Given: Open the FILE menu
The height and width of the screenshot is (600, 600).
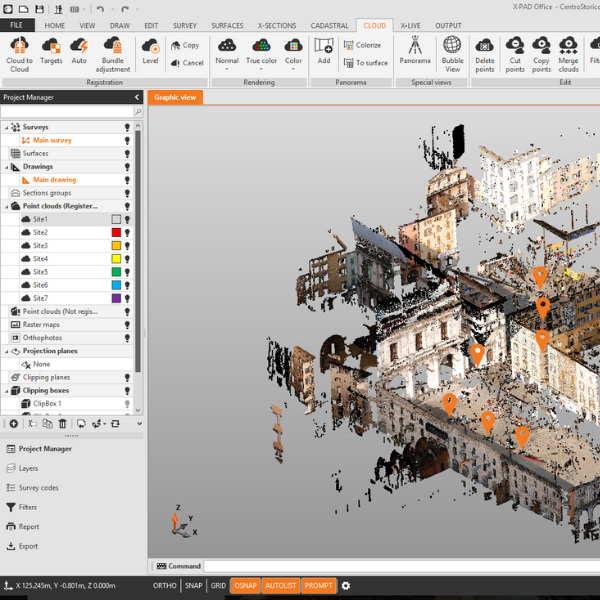Looking at the screenshot, I should click(x=16, y=25).
